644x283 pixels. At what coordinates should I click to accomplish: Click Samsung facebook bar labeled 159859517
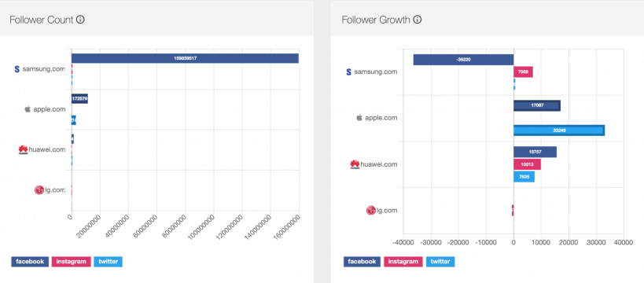click(x=185, y=58)
